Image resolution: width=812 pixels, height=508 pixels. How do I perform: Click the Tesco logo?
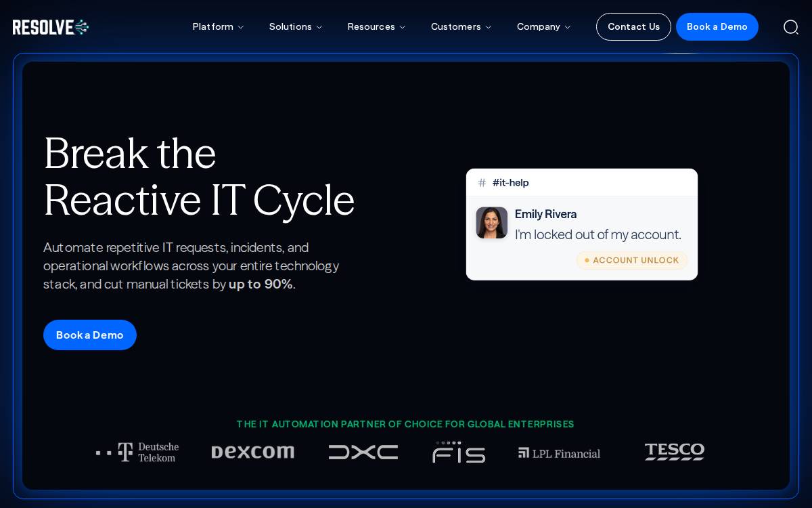tap(675, 452)
